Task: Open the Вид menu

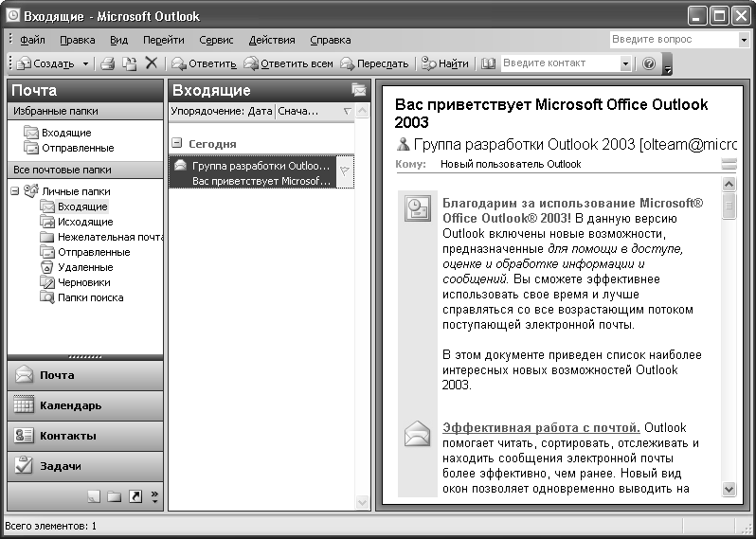Action: pos(118,40)
